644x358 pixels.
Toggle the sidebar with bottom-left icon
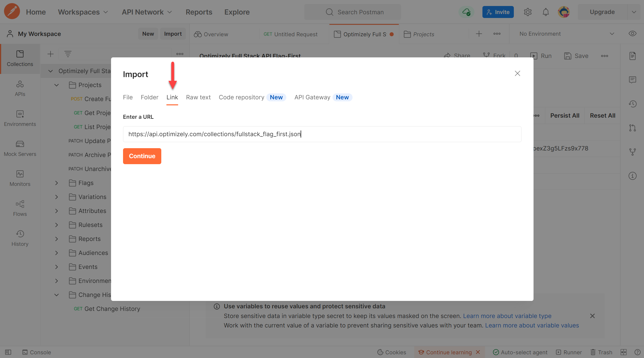tap(8, 352)
